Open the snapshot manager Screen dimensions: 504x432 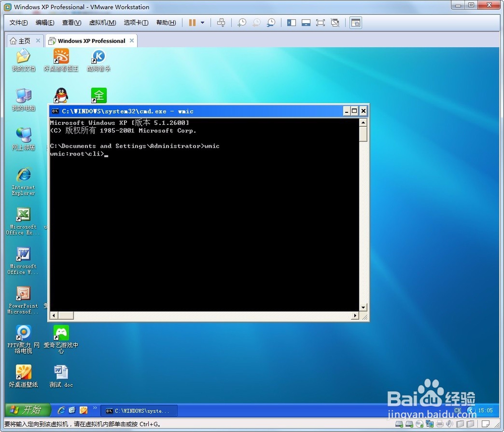271,23
